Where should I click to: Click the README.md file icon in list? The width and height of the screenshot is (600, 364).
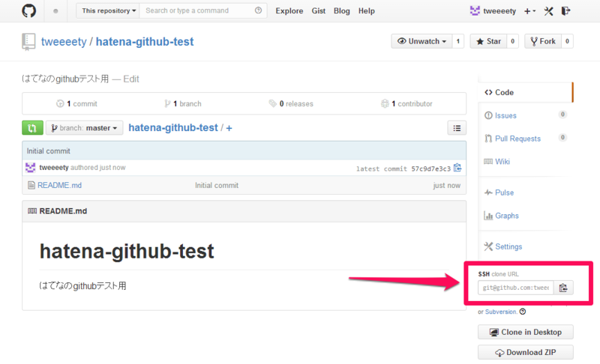tap(31, 185)
